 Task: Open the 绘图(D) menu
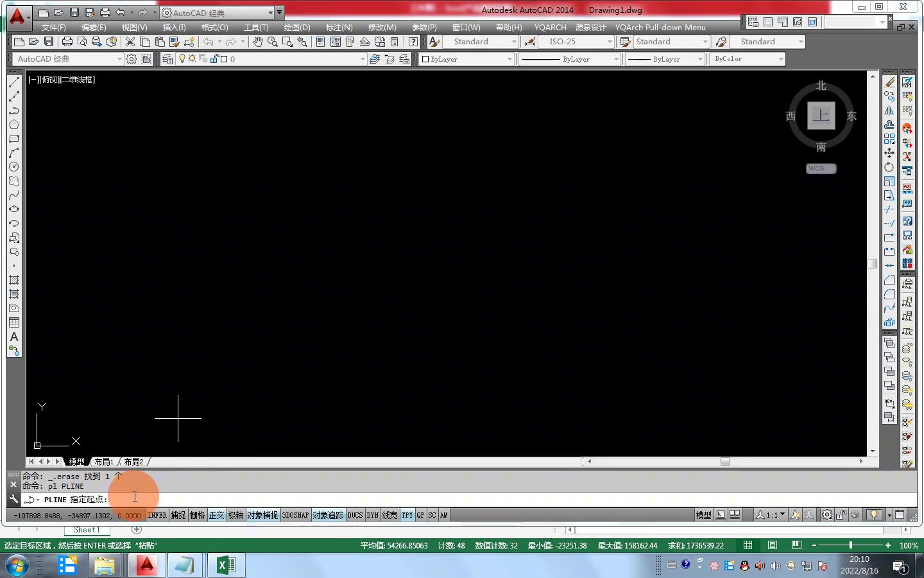tap(296, 28)
